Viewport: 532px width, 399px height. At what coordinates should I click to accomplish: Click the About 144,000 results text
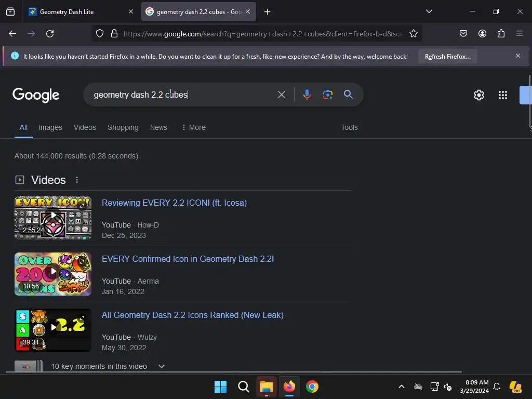[76, 156]
